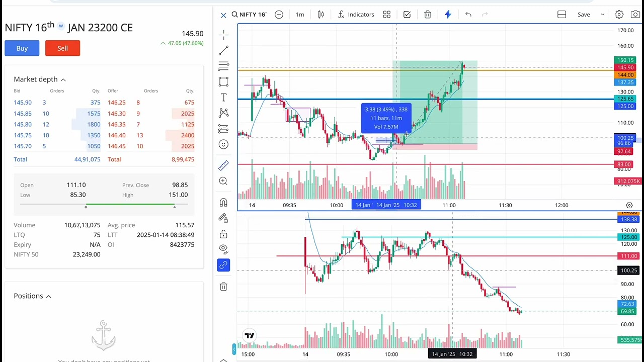Viewport: 644px width, 362px height.
Task: Click the orange 144.00 price level label
Action: [x=625, y=75]
